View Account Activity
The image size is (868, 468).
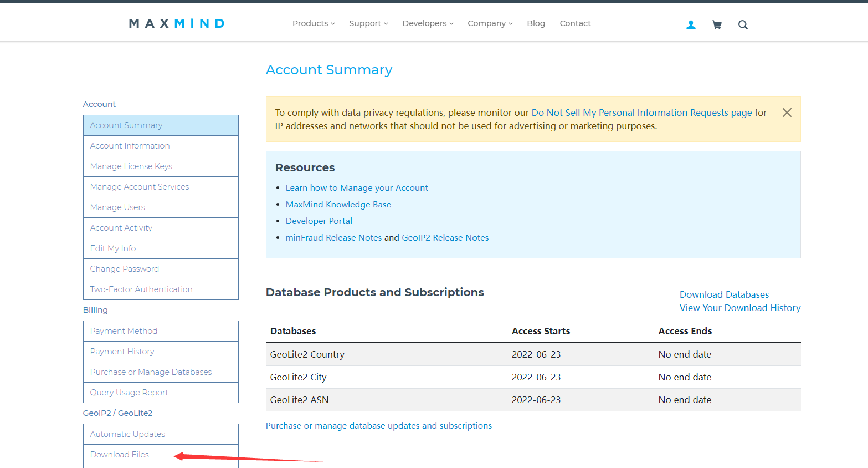coord(161,228)
